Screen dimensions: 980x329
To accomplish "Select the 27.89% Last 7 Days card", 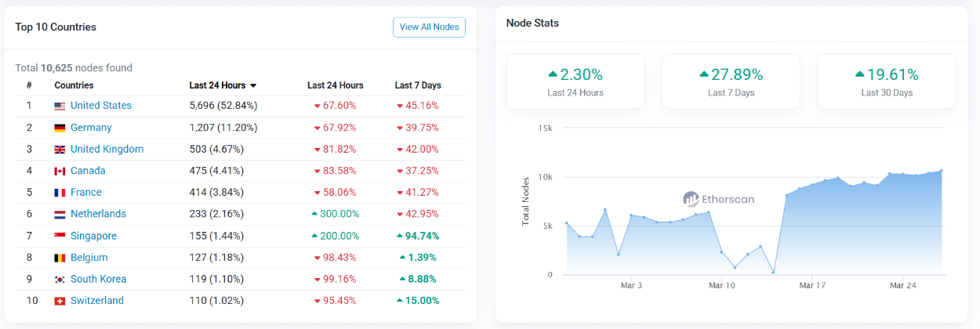I will 731,81.
